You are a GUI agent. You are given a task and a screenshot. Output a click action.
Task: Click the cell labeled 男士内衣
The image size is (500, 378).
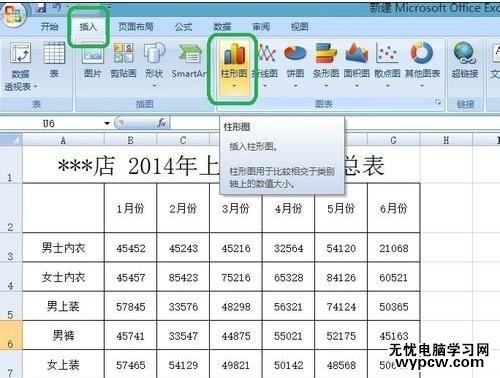(x=63, y=248)
